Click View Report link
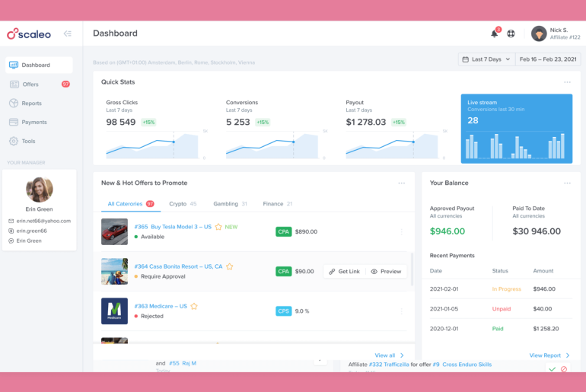The width and height of the screenshot is (586, 392). [x=549, y=355]
